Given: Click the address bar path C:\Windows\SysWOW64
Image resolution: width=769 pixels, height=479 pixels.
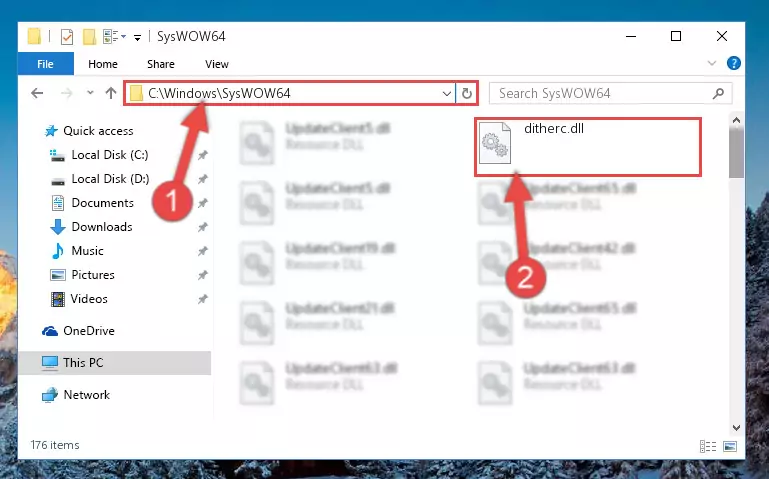Looking at the screenshot, I should 219,93.
